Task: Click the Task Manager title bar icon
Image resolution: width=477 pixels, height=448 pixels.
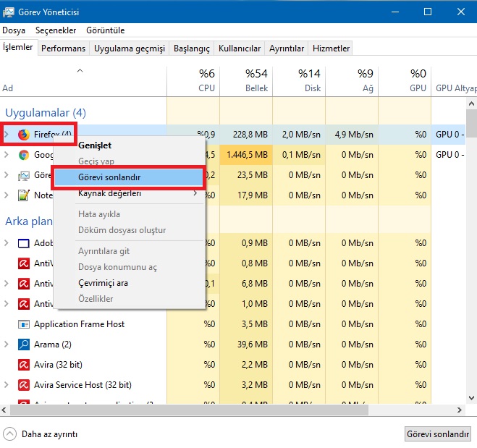Action: pos(9,12)
